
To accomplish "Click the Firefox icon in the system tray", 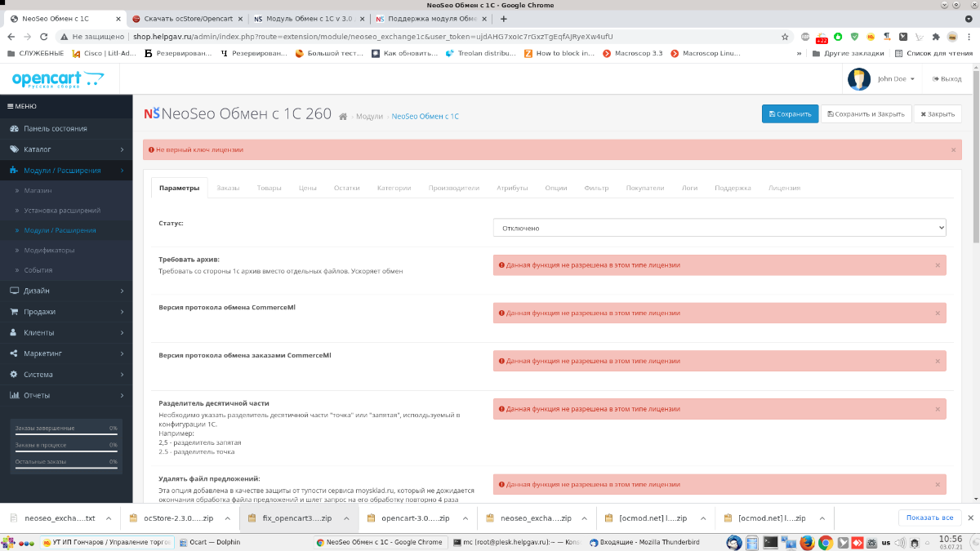I will tap(807, 542).
